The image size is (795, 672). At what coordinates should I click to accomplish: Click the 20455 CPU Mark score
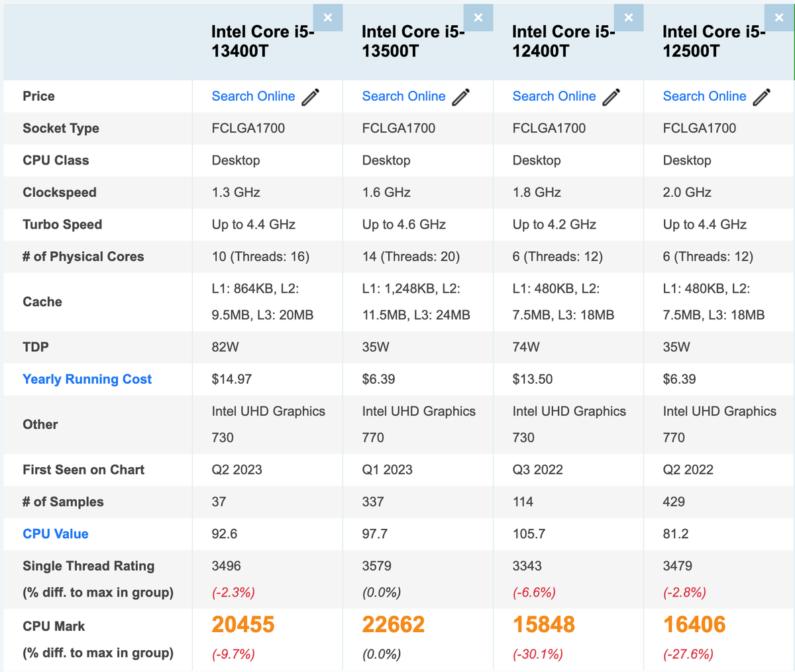[243, 625]
